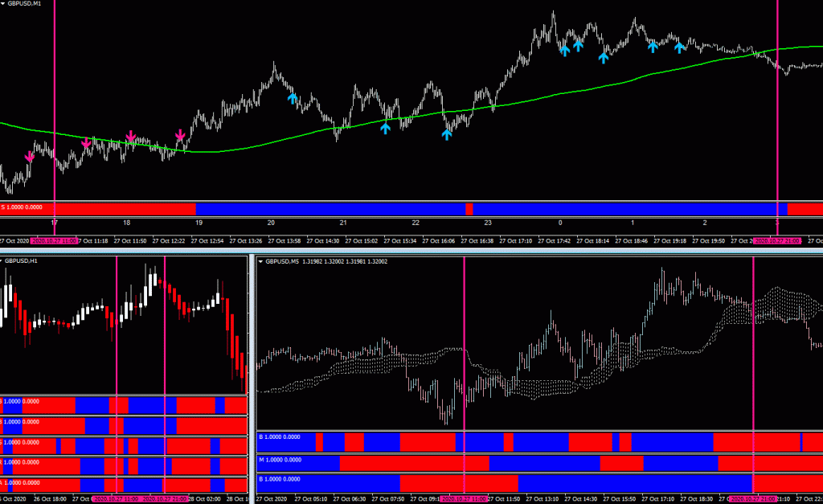Click the 27 Oct 17:42 time label
The width and height of the screenshot is (823, 504).
[555, 241]
